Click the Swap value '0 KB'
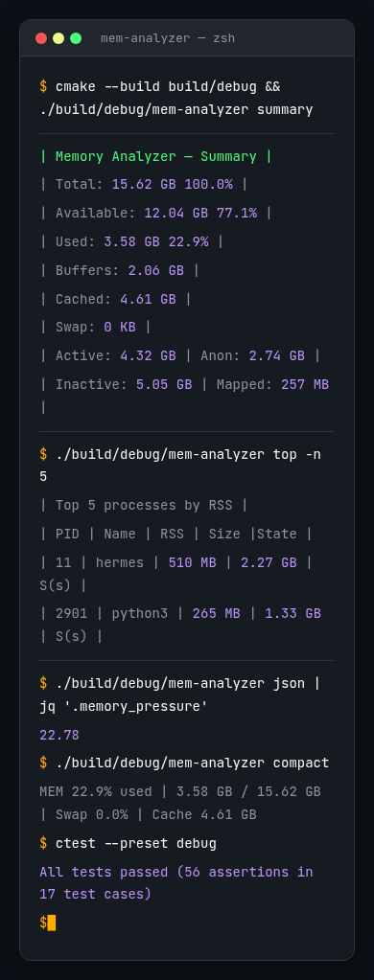Viewport: 374px width, 980px height. [x=120, y=327]
